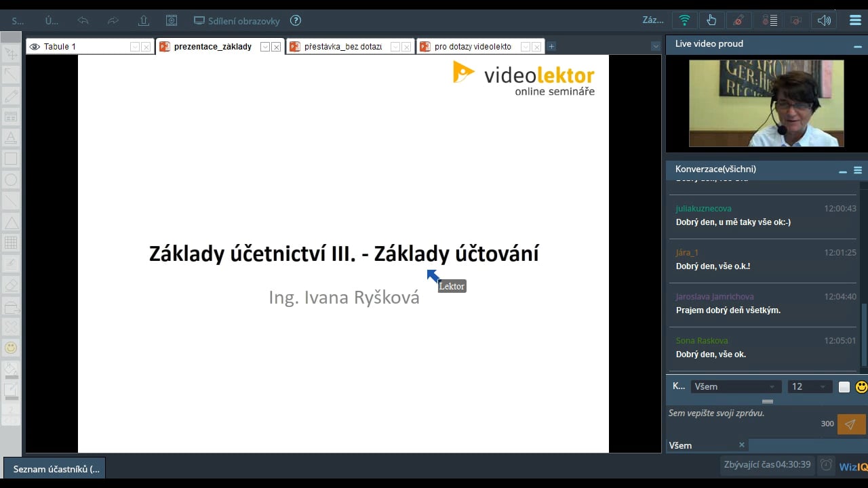Open the hamburger menu at top right
Screen dimensions: 868x488
tap(855, 20)
